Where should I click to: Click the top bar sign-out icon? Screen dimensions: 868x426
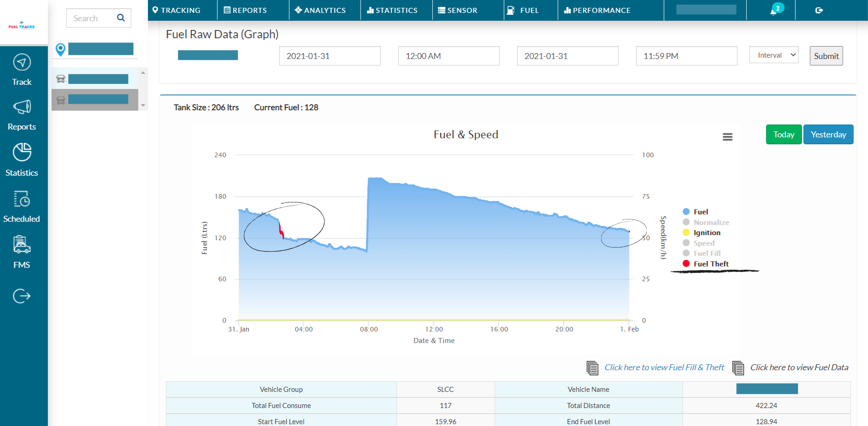coord(819,10)
